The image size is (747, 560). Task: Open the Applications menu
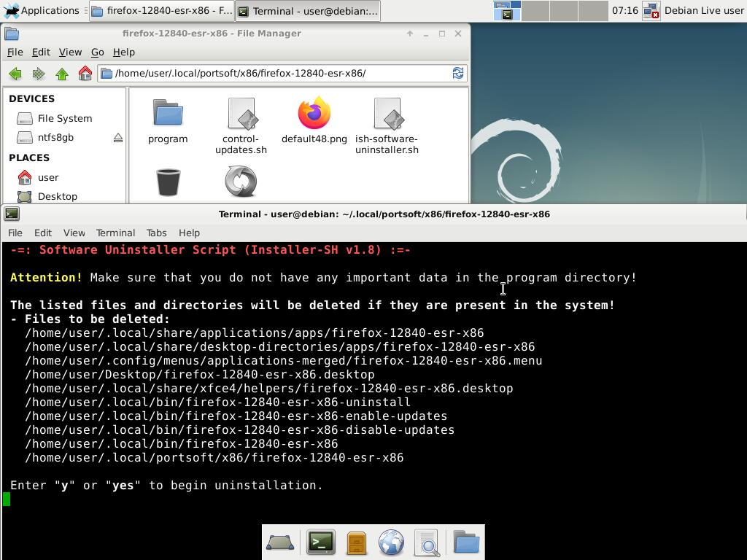(42, 10)
